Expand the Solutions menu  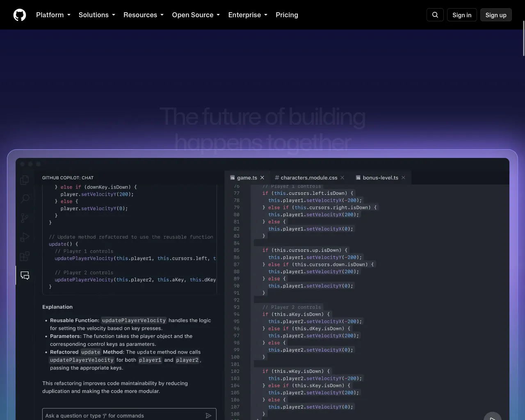pos(97,15)
